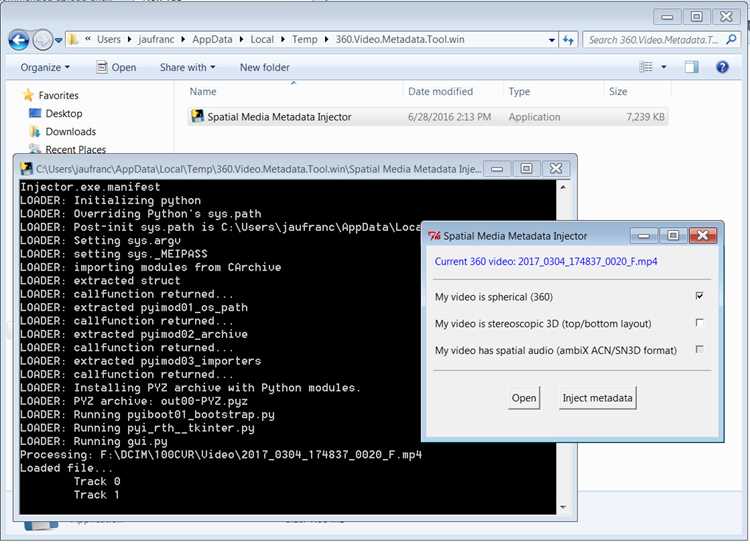Select 360.Video.Metadata.Tool.win breadcrumb segment
The height and width of the screenshot is (544, 750).
pos(400,39)
